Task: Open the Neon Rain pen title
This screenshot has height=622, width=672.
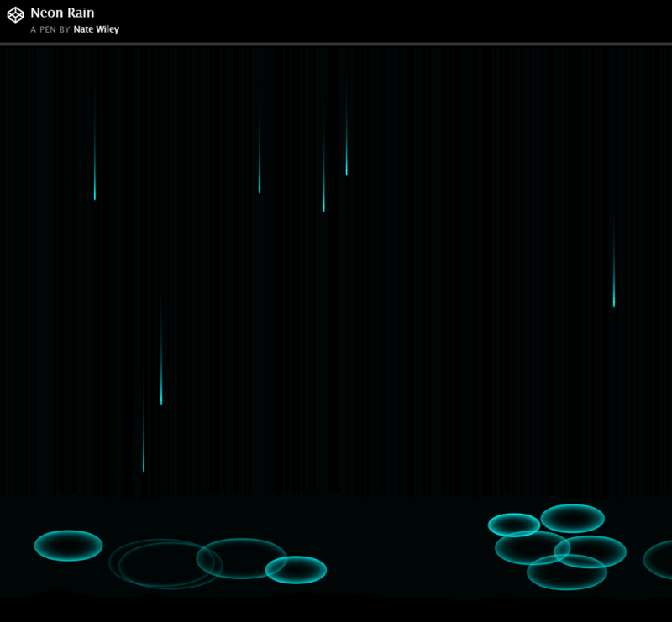Action: click(62, 13)
